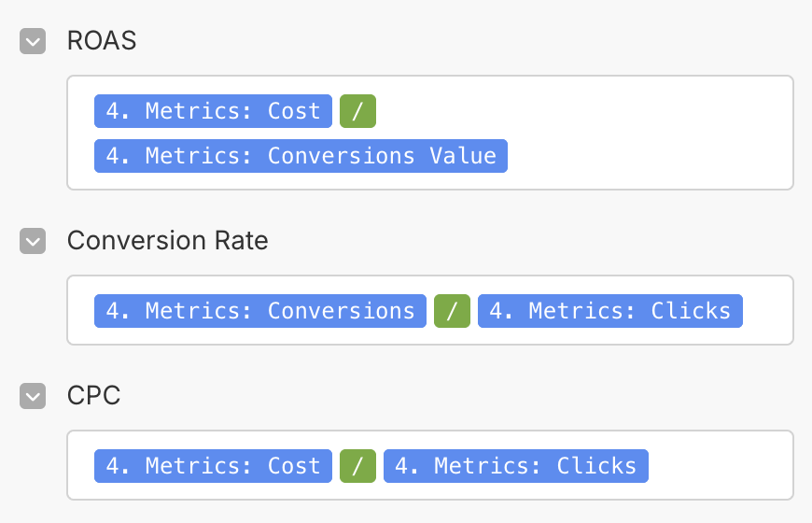The width and height of the screenshot is (812, 523).
Task: Select the division operator in Conversion Rate formula
Action: coord(452,311)
